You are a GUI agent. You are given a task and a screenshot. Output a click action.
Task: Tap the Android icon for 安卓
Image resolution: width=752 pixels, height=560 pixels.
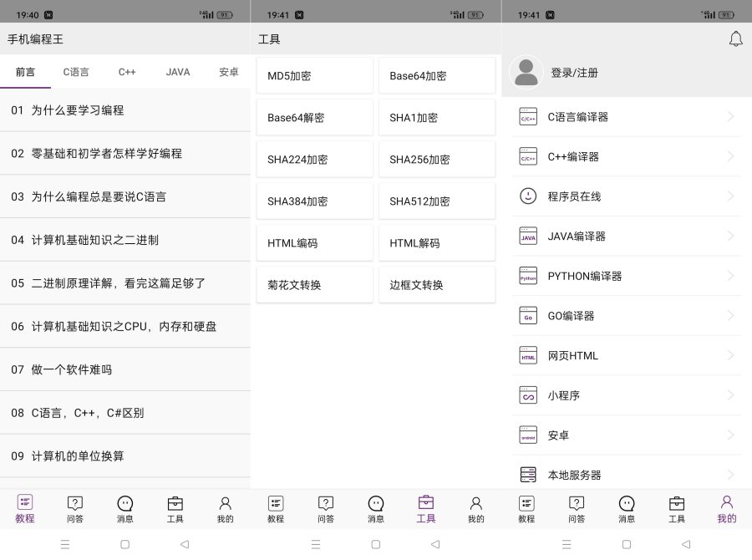527,435
